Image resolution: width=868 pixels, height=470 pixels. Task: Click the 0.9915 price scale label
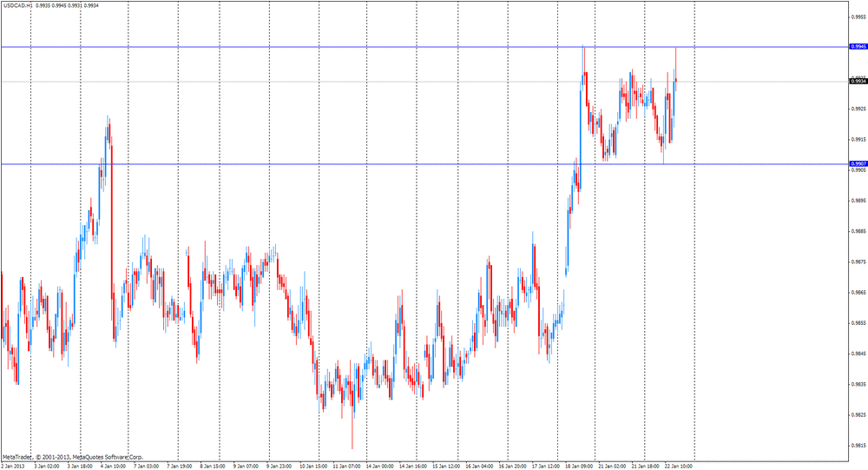coord(858,139)
